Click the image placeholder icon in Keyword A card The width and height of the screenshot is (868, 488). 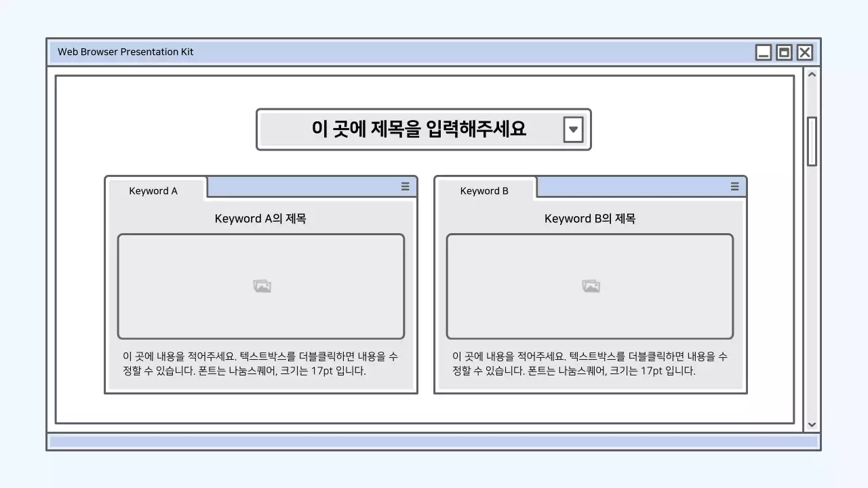point(262,285)
